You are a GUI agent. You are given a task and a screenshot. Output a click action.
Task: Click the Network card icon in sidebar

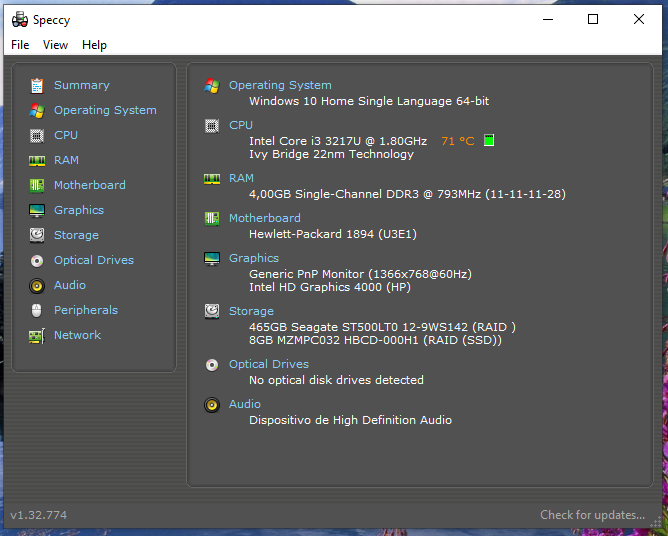(37, 336)
